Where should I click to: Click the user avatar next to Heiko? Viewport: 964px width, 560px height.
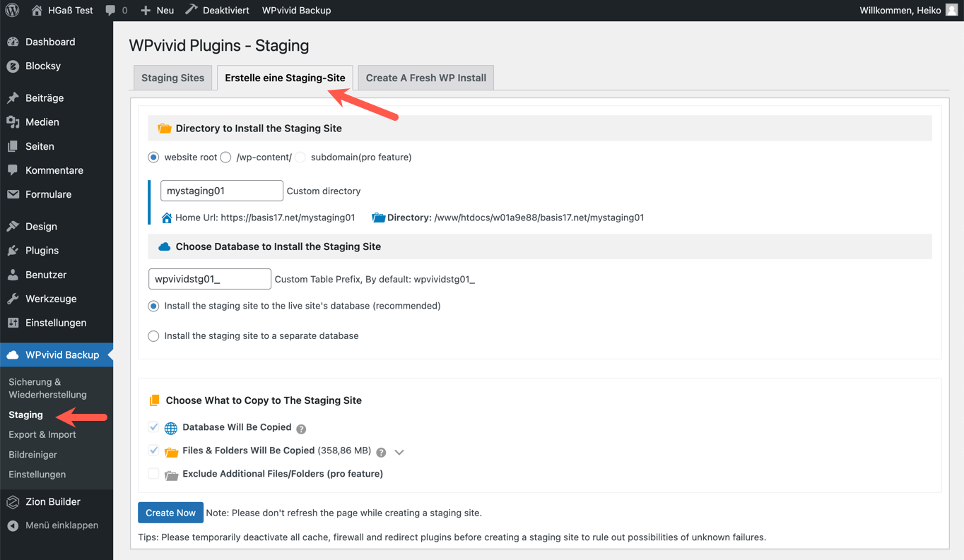(951, 10)
